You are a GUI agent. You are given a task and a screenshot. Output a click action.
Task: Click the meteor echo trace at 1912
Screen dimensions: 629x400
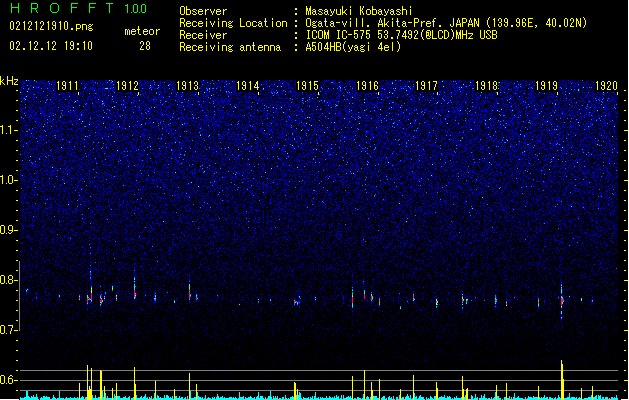coord(135,287)
